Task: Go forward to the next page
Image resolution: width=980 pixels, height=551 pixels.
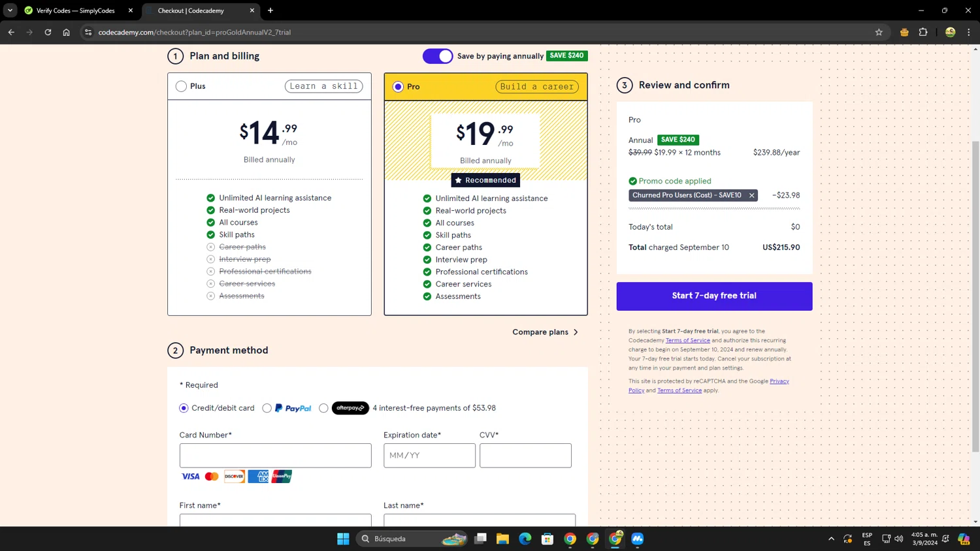Action: [29, 32]
